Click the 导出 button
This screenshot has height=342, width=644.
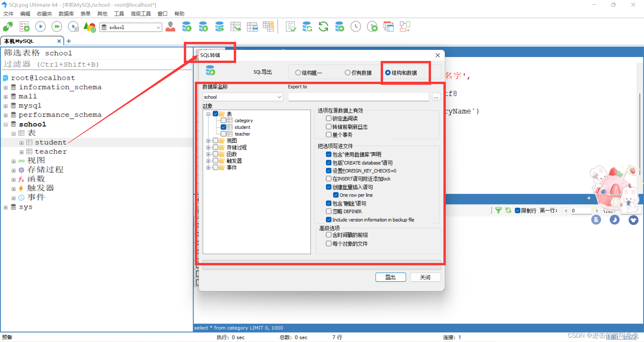pos(390,277)
